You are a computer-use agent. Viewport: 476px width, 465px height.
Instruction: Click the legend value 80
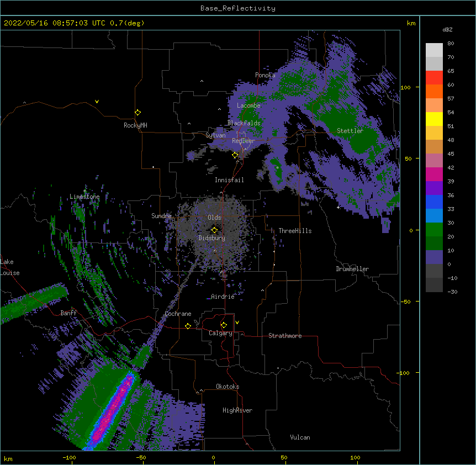pos(451,44)
